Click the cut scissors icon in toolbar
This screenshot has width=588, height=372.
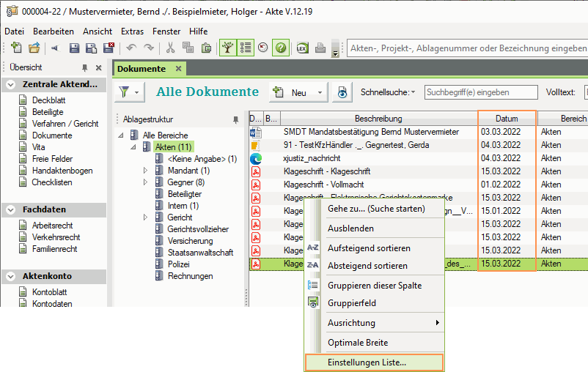coord(170,48)
